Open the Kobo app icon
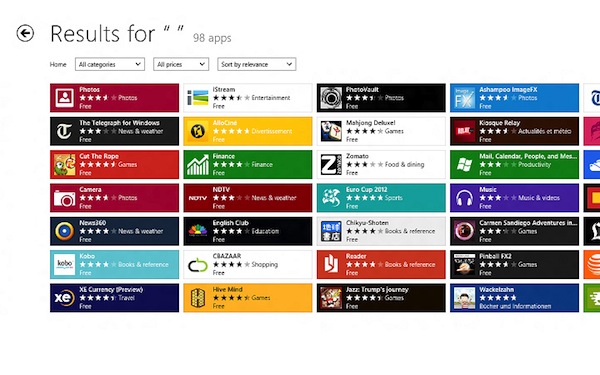This screenshot has height=375, width=600. [x=65, y=264]
